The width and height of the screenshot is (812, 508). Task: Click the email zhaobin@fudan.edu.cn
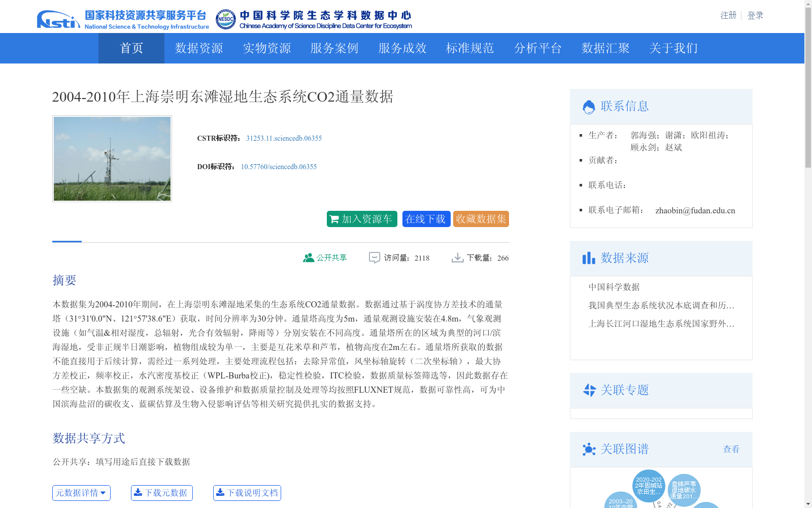(x=695, y=210)
